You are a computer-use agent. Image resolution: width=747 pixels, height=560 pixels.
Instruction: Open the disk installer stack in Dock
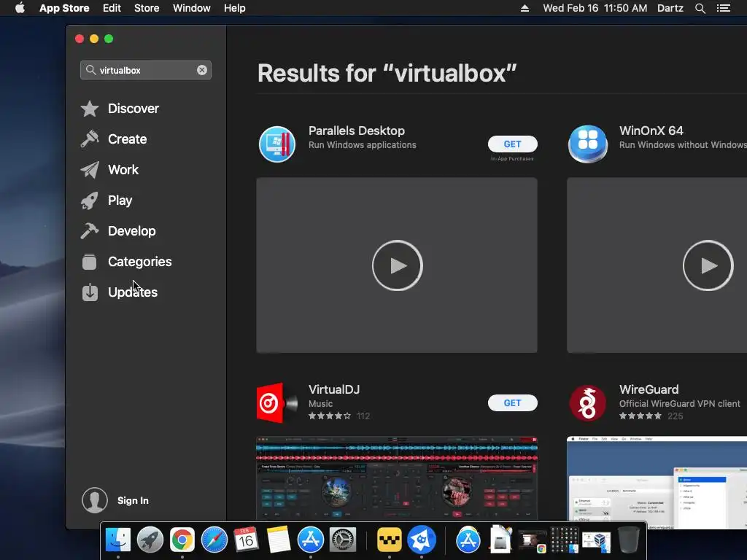[x=500, y=540]
